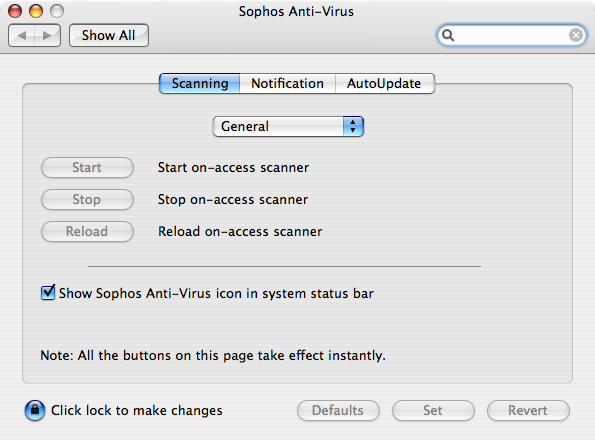
Task: Click the magnifying glass search icon
Action: click(448, 35)
